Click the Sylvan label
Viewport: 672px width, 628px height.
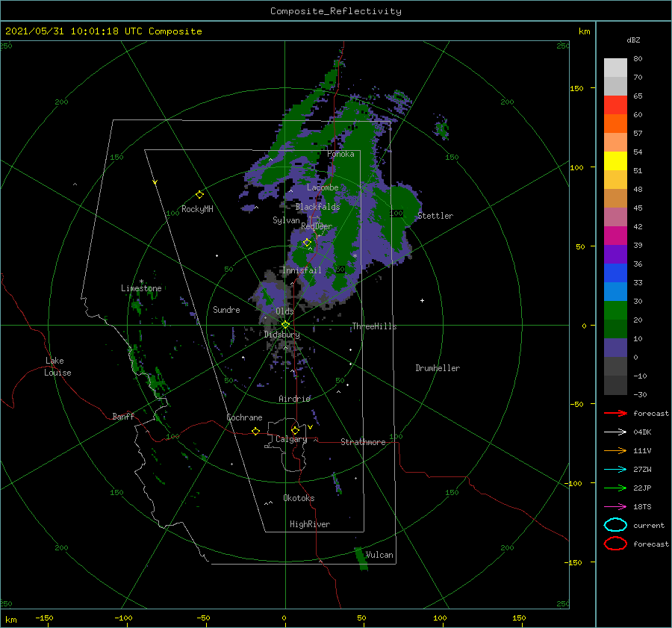point(286,220)
